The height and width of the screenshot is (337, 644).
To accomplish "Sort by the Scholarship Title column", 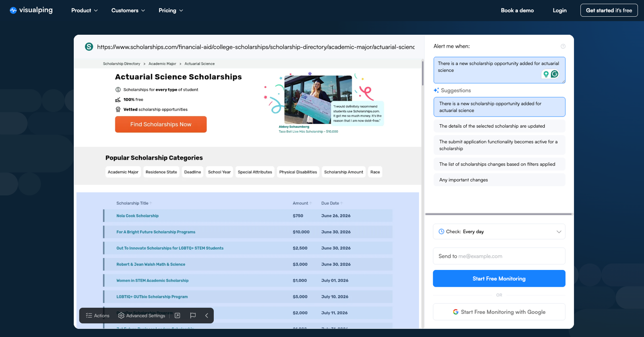I will tap(134, 203).
